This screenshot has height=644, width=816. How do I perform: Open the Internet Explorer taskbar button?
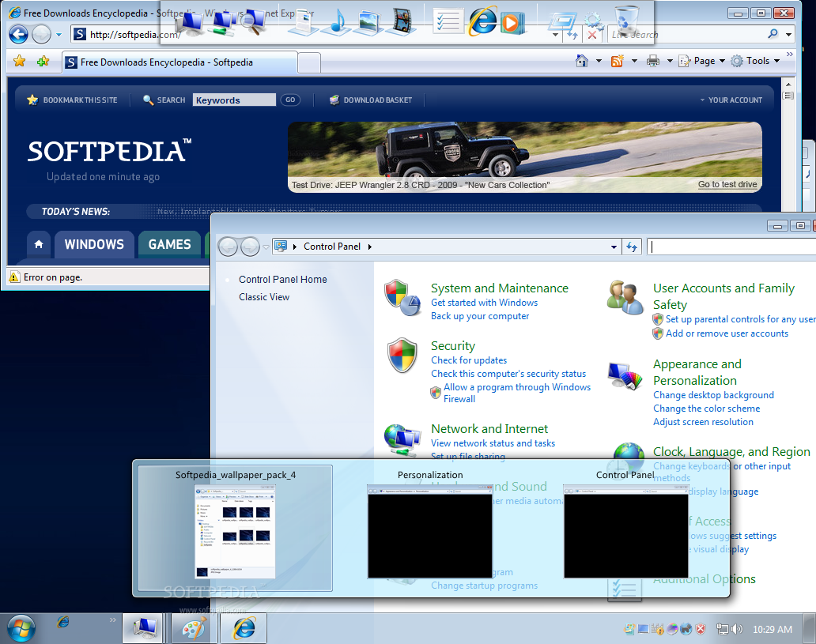244,628
